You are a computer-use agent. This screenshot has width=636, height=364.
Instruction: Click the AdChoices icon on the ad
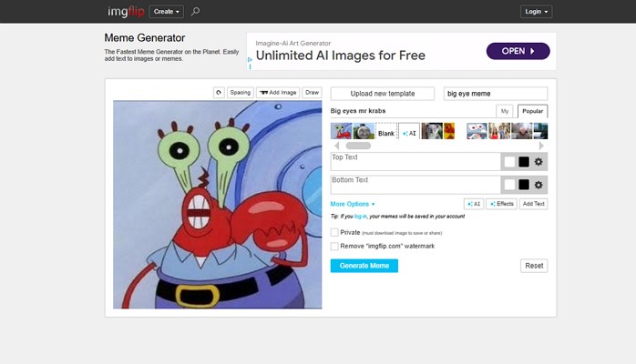[x=250, y=59]
